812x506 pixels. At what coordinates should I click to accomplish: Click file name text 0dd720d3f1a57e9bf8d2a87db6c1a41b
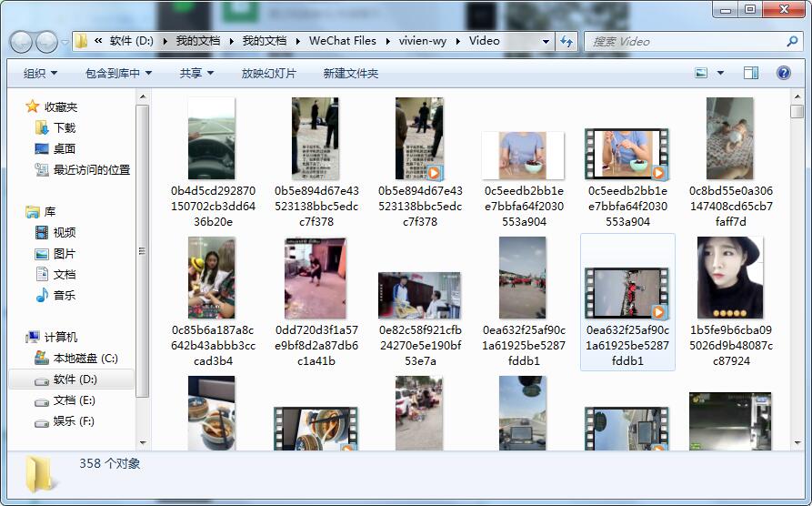tap(316, 345)
